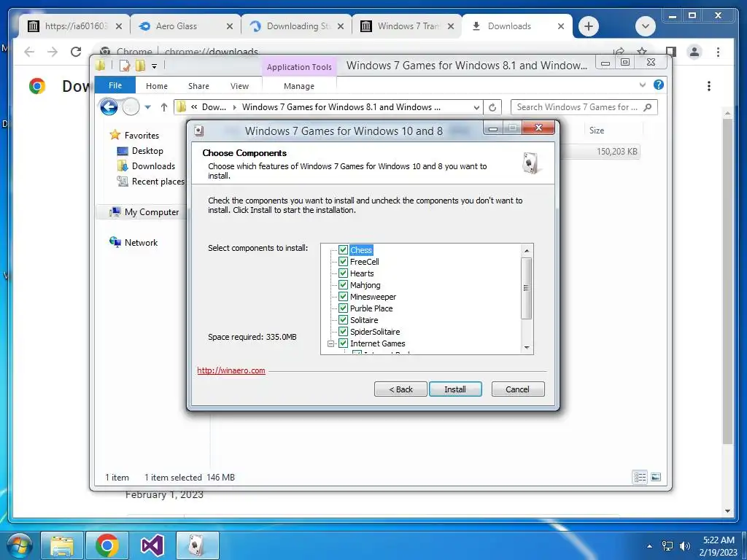Switch to the Share ribbon tab
The image size is (747, 560).
point(198,86)
